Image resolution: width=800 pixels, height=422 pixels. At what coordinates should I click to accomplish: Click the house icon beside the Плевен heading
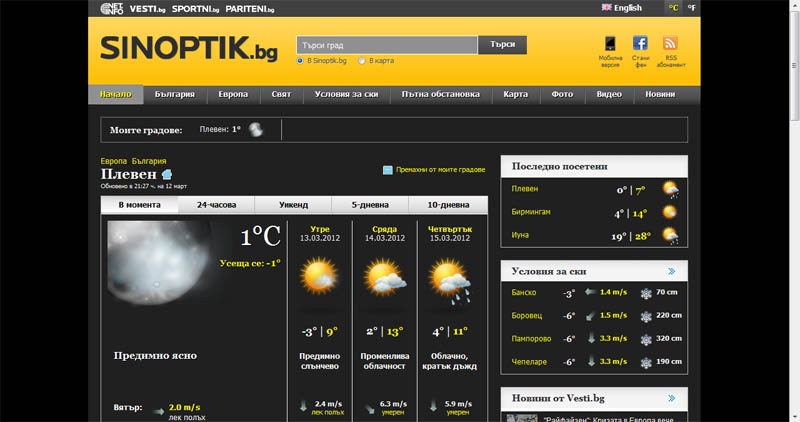point(167,175)
